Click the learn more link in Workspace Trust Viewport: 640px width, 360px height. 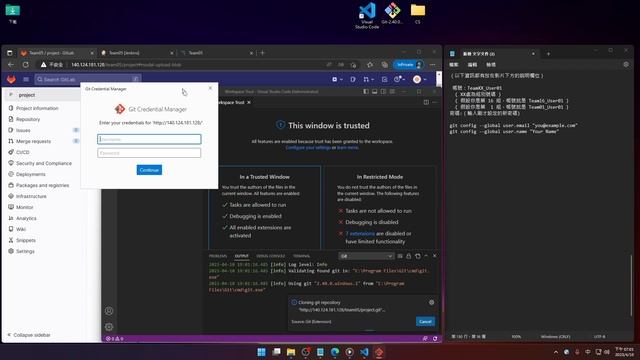coord(348,147)
